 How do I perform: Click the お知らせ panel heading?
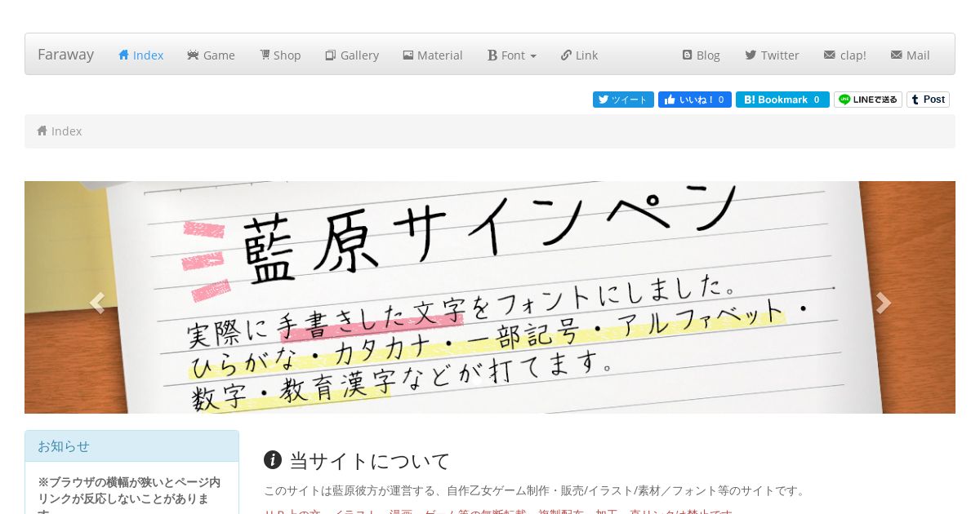click(x=131, y=446)
